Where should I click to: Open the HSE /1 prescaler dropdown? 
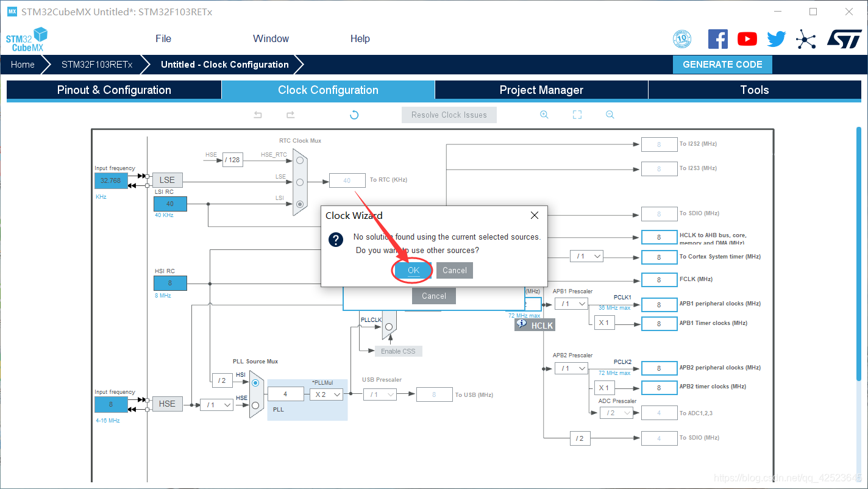216,404
